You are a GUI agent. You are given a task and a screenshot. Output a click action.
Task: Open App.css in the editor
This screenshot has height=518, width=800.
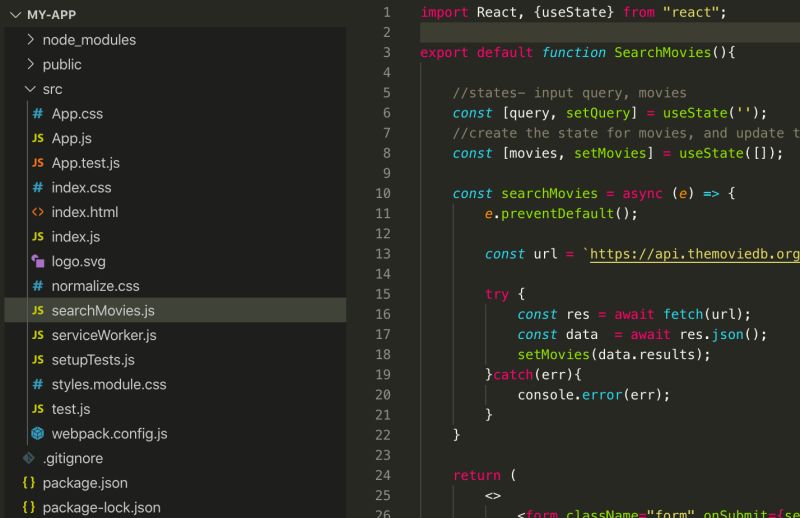click(x=77, y=114)
